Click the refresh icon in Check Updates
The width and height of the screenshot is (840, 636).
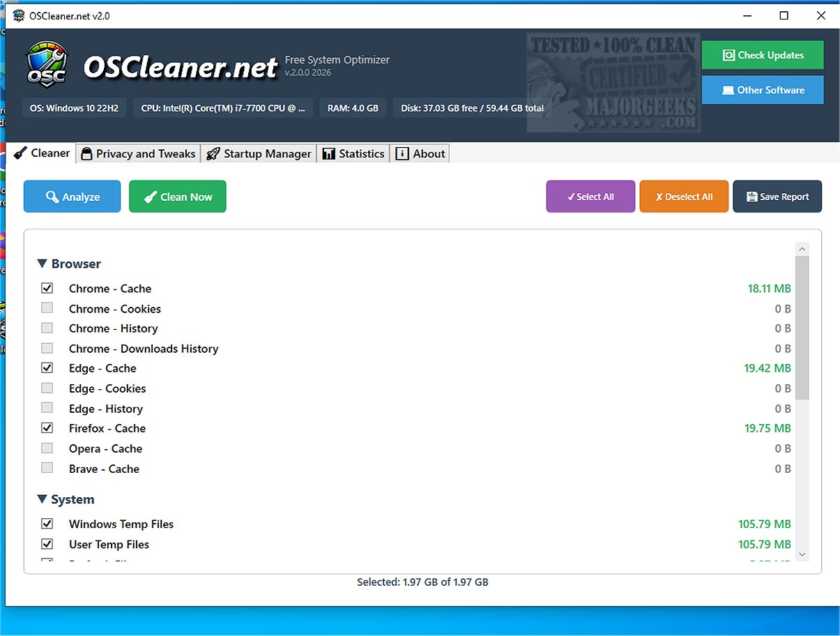click(728, 55)
